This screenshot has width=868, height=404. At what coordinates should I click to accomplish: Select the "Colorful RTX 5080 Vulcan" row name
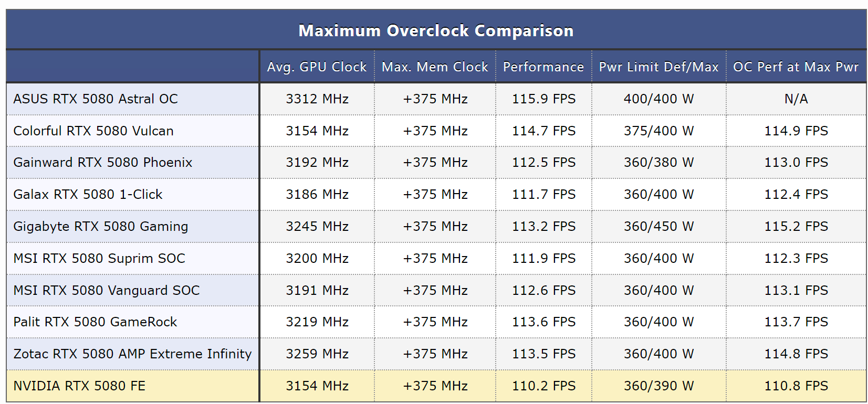[93, 131]
